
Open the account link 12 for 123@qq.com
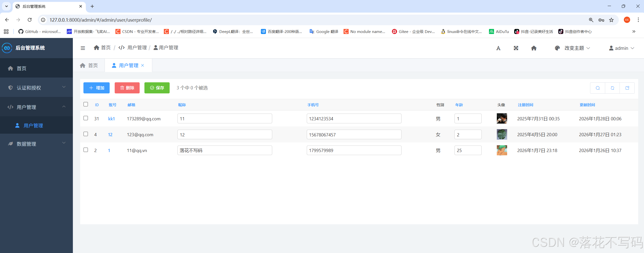110,134
